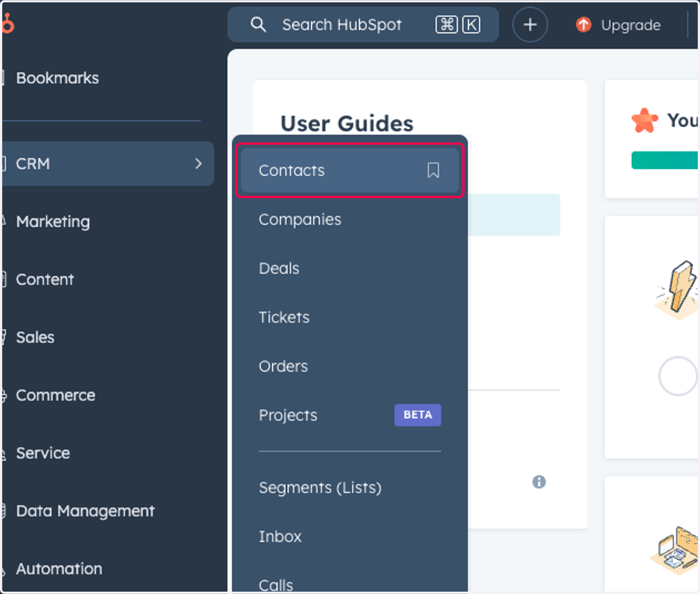Open Contacts in the CRM submenu
700x594 pixels.
[x=349, y=170]
